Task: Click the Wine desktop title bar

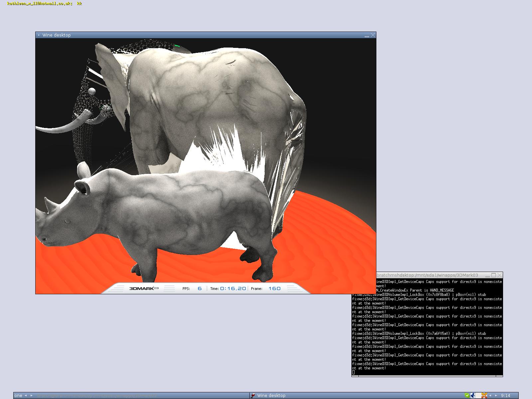Action: pos(205,35)
